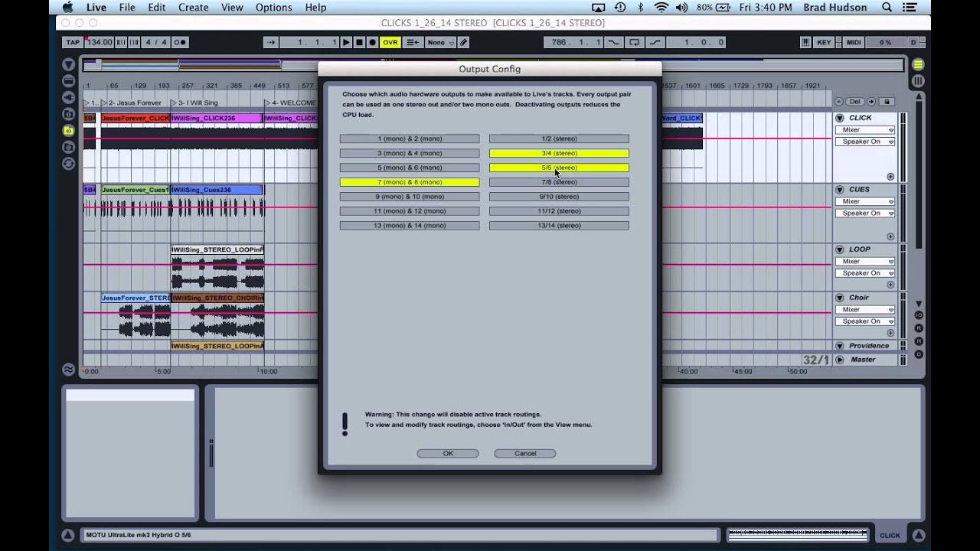Toggle KEY map mode switch
This screenshot has width=980, height=551.
tap(825, 42)
